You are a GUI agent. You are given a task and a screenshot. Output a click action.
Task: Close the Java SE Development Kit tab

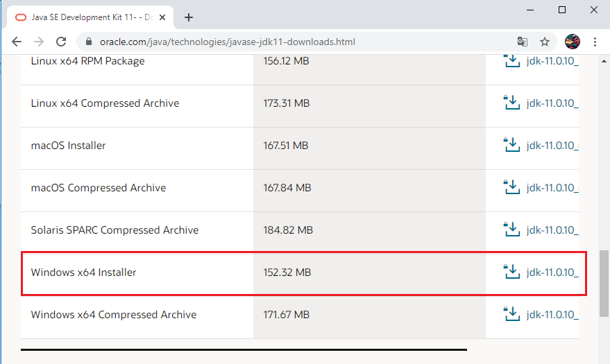(x=162, y=17)
